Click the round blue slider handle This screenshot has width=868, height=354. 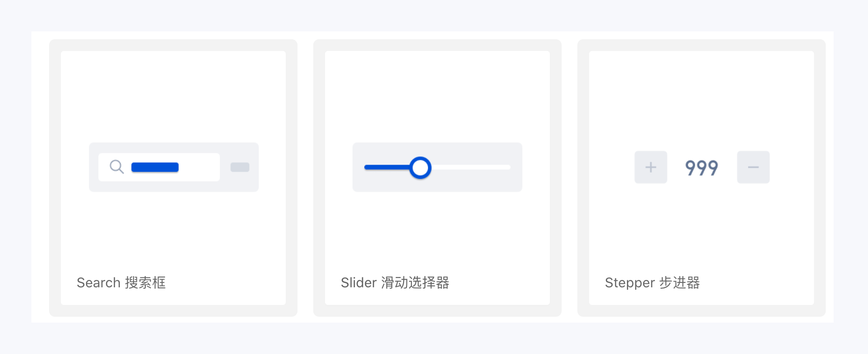click(420, 168)
